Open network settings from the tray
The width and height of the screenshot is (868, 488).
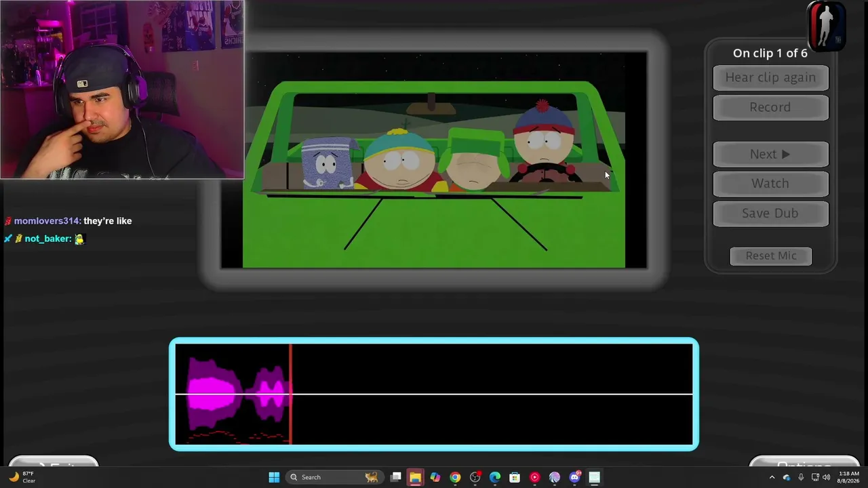pos(815,477)
